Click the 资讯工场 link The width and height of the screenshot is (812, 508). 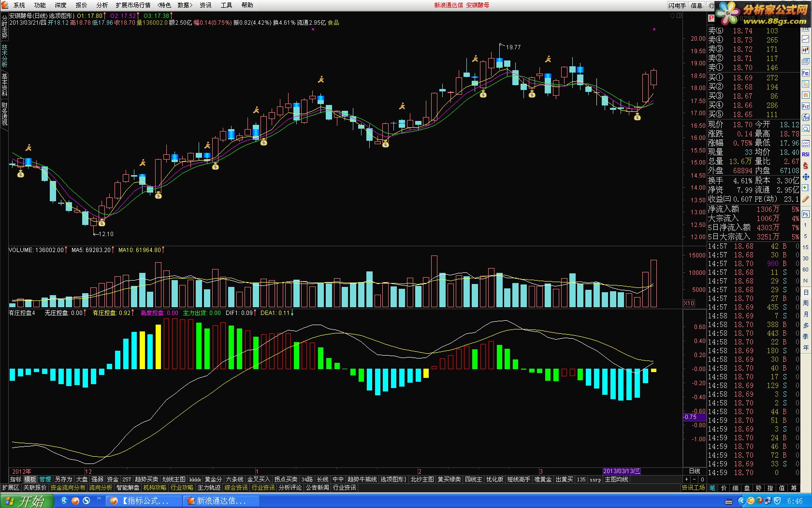coord(694,488)
